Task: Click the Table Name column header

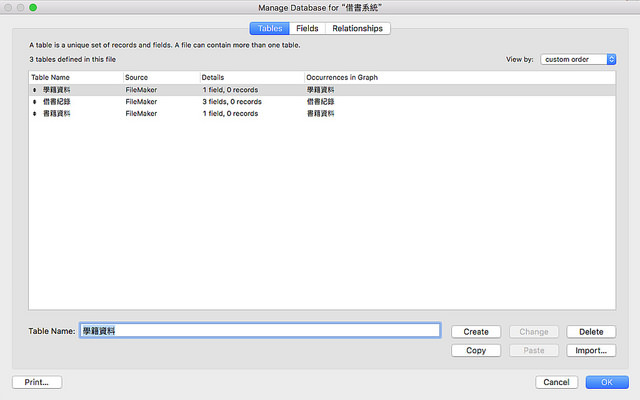Action: tap(51, 77)
